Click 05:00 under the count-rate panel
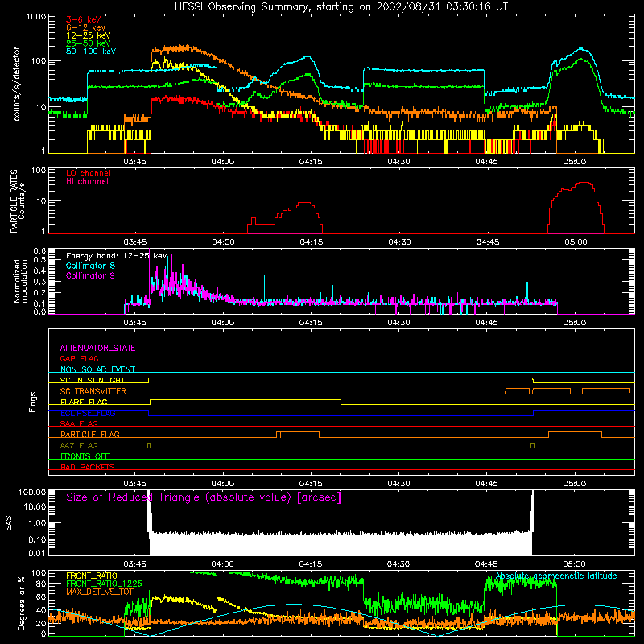644x644 pixels. 575,162
